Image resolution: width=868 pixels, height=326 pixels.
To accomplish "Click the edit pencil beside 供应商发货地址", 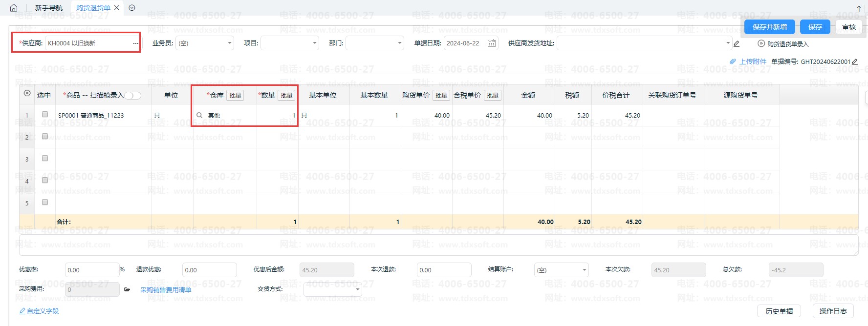I will click(x=737, y=43).
